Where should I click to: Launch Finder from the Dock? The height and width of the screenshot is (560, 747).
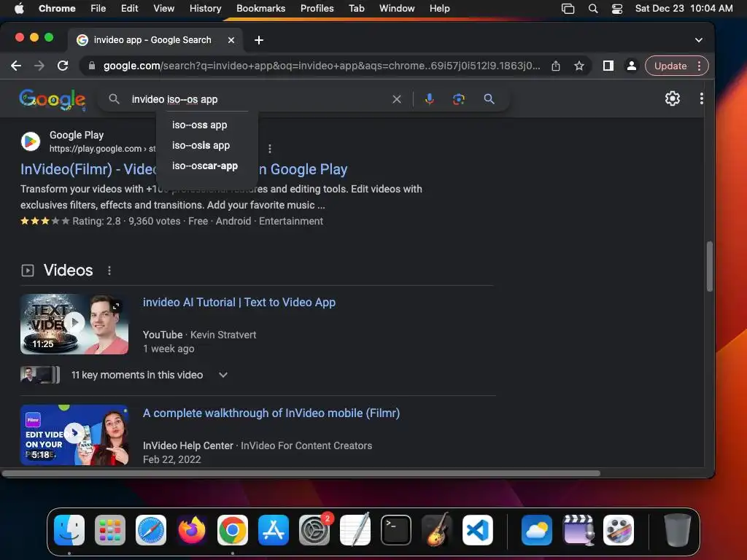69,529
